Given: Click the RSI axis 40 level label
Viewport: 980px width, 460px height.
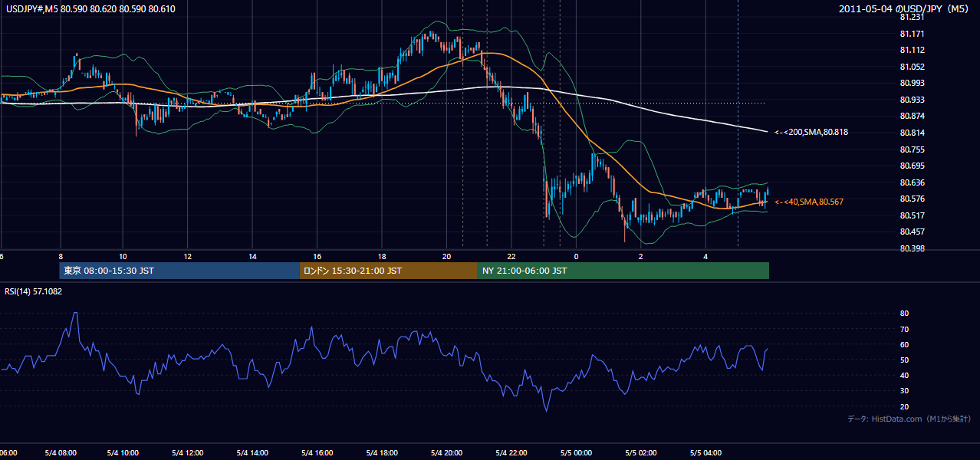Looking at the screenshot, I should pos(905,375).
